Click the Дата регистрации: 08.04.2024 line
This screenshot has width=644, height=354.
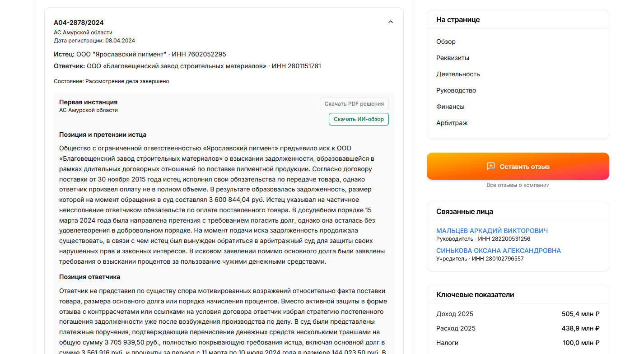[x=94, y=41]
